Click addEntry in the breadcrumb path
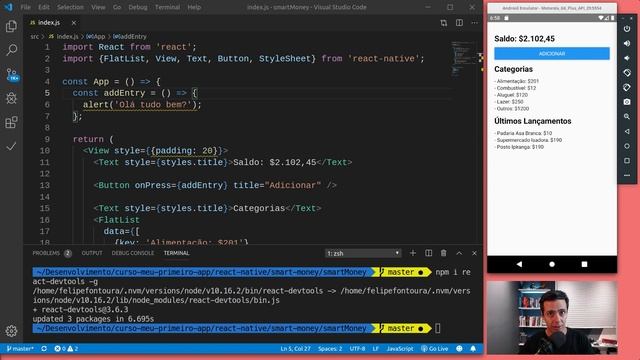 (130, 37)
